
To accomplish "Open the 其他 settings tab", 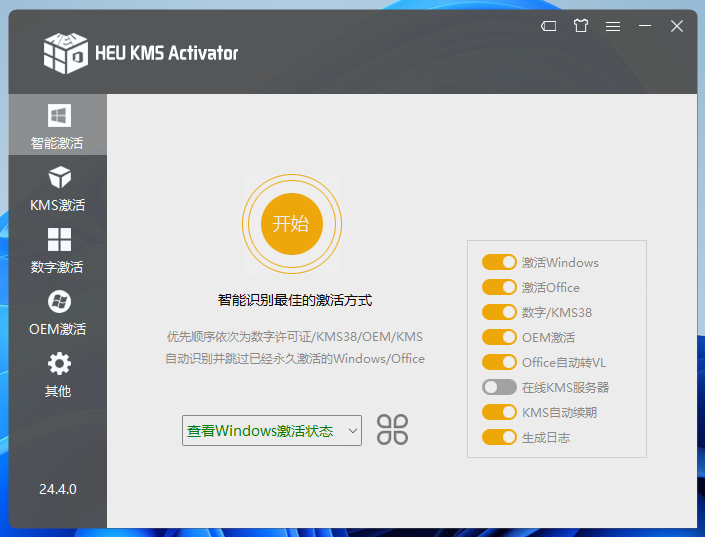I will pyautogui.click(x=58, y=375).
